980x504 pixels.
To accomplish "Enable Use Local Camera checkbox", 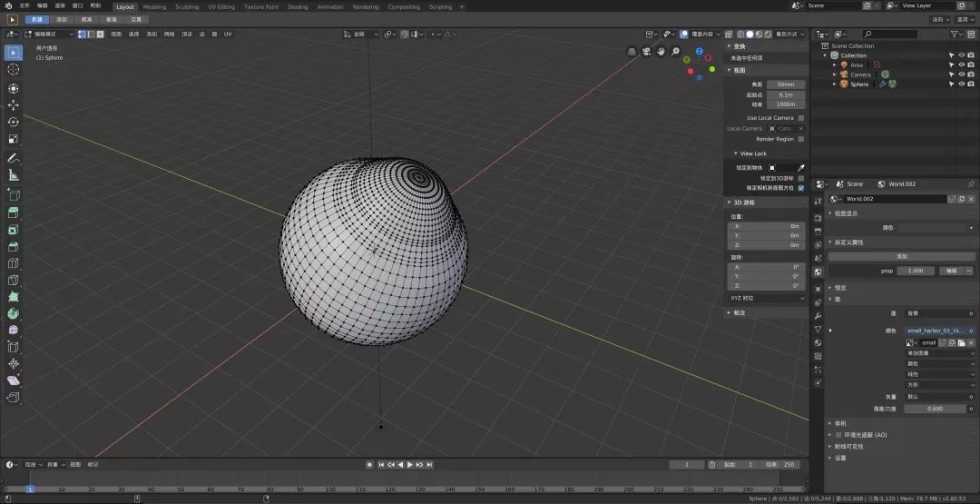I will [x=801, y=117].
